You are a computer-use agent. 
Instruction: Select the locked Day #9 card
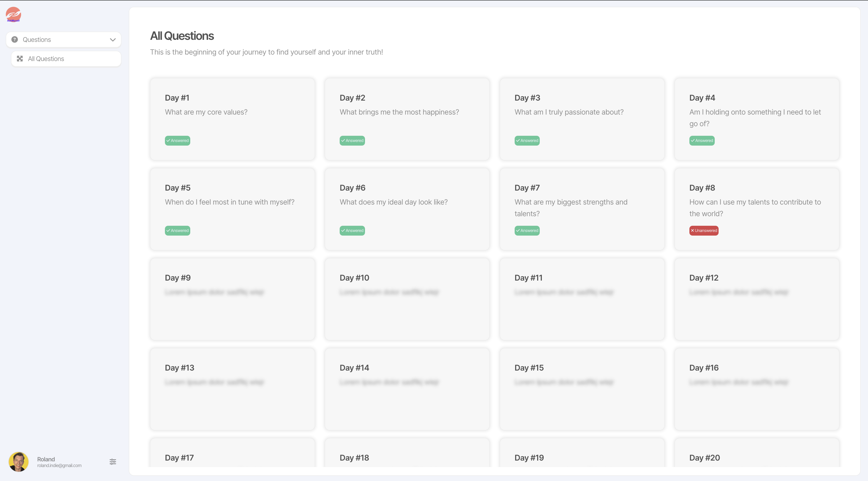click(232, 299)
